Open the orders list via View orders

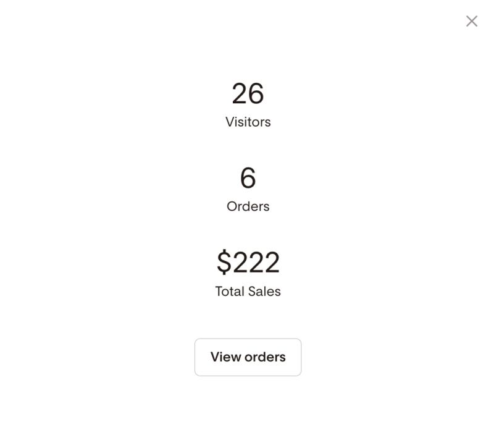click(248, 357)
